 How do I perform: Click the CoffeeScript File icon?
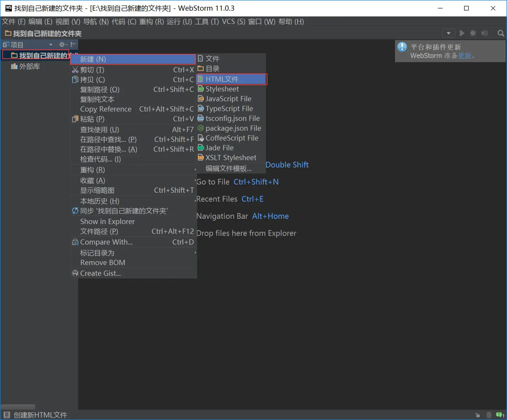click(201, 138)
